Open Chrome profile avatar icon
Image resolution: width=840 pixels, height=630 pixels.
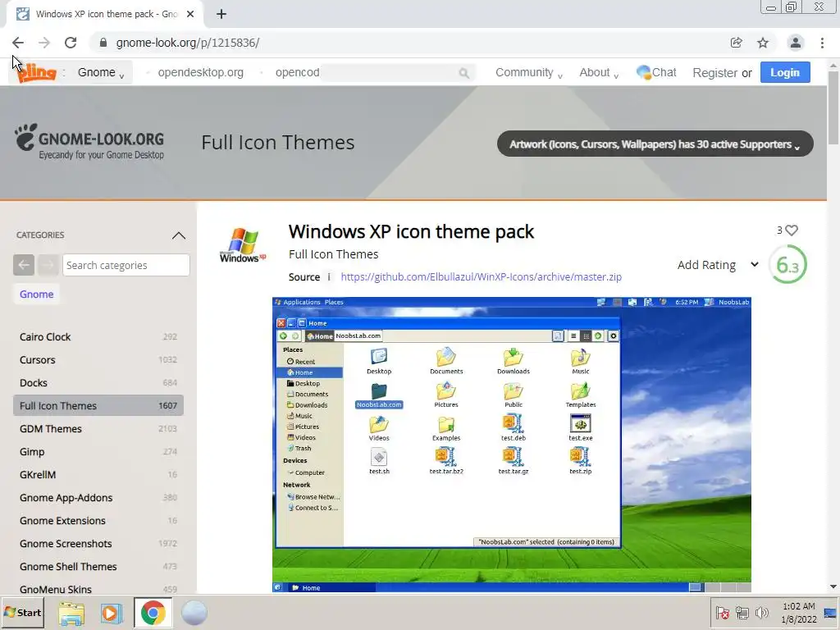click(x=796, y=43)
